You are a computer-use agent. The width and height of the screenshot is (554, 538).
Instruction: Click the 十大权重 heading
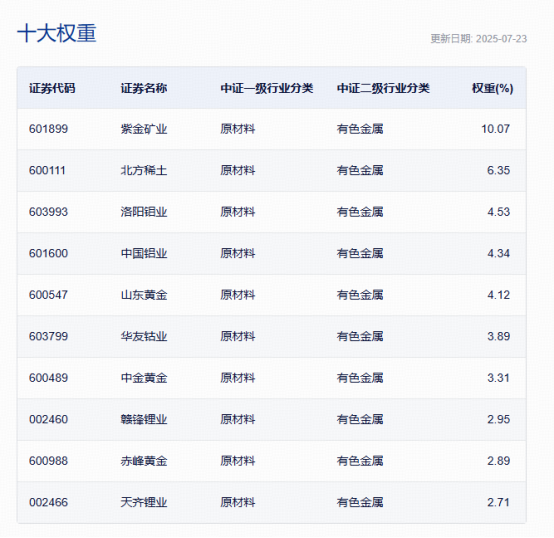click(x=57, y=34)
